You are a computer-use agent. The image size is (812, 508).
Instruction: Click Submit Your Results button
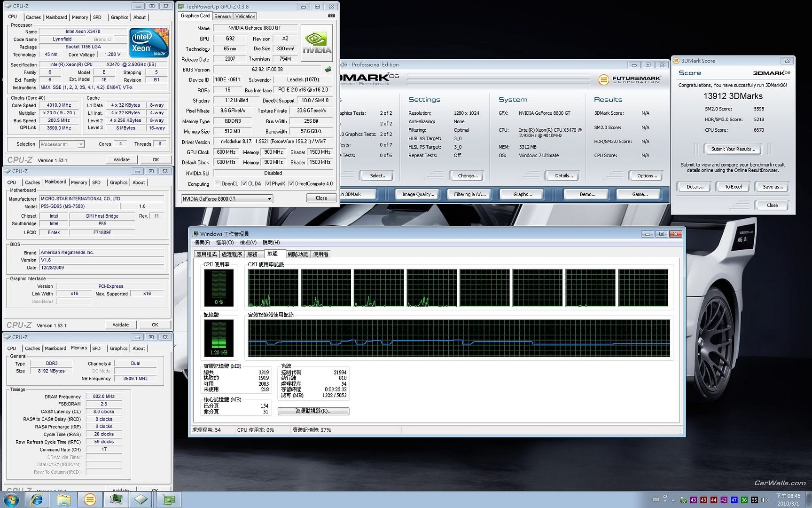click(733, 149)
